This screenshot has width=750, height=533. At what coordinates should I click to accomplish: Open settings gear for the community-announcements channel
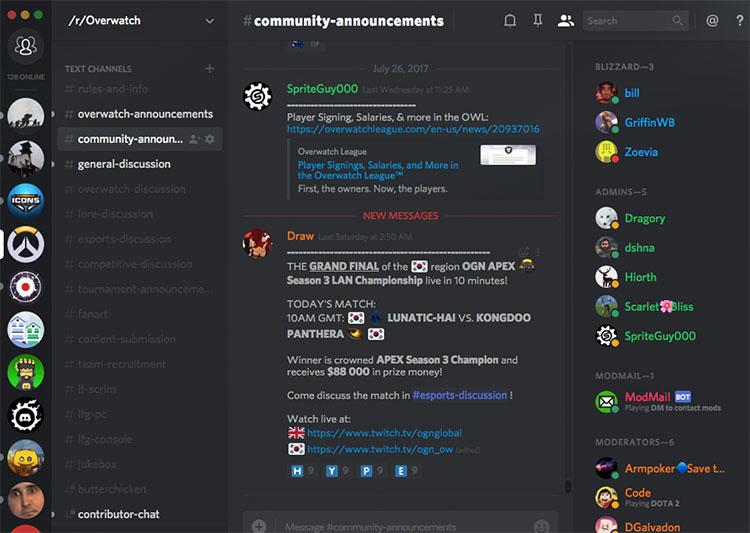[210, 139]
